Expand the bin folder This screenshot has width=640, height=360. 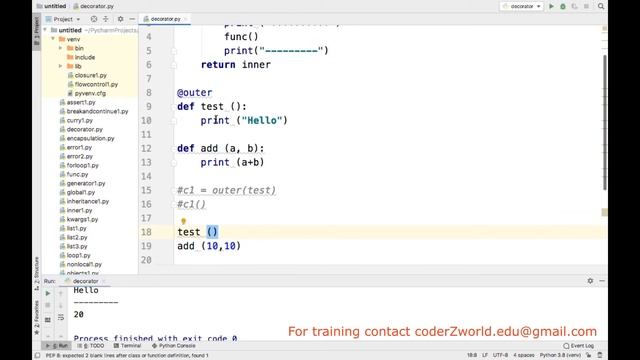pos(61,48)
